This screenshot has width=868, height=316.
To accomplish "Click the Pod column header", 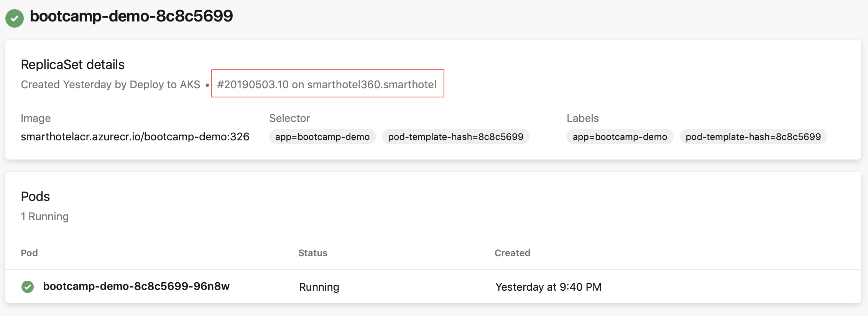I will (x=29, y=253).
